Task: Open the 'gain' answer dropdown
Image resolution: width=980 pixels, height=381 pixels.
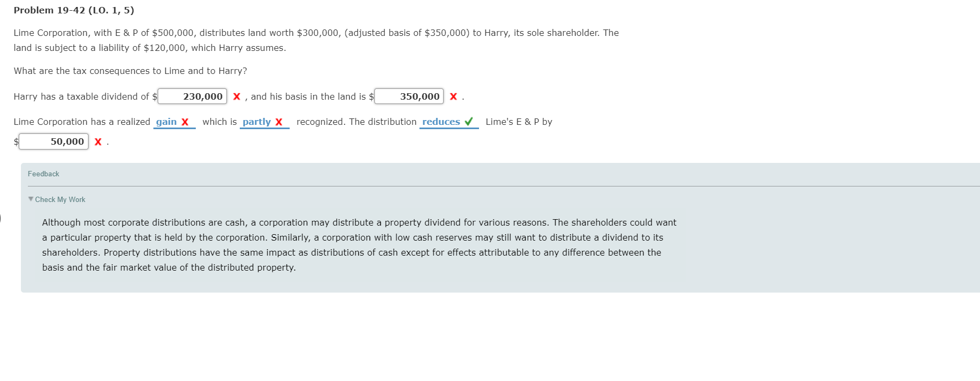Action: point(167,122)
